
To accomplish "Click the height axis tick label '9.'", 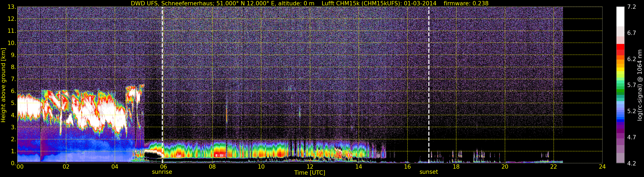I will (x=13, y=55).
